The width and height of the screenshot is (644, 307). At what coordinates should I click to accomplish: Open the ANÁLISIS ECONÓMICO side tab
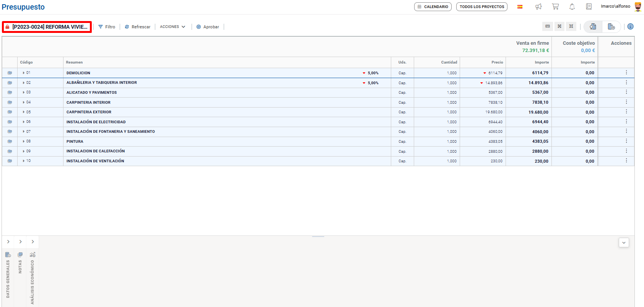point(33,279)
